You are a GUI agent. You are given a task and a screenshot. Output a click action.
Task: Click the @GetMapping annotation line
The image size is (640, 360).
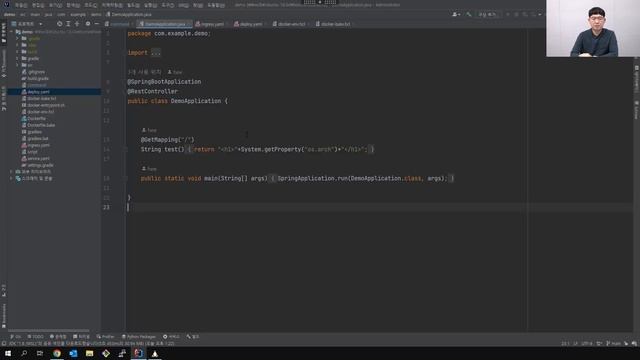click(168, 140)
